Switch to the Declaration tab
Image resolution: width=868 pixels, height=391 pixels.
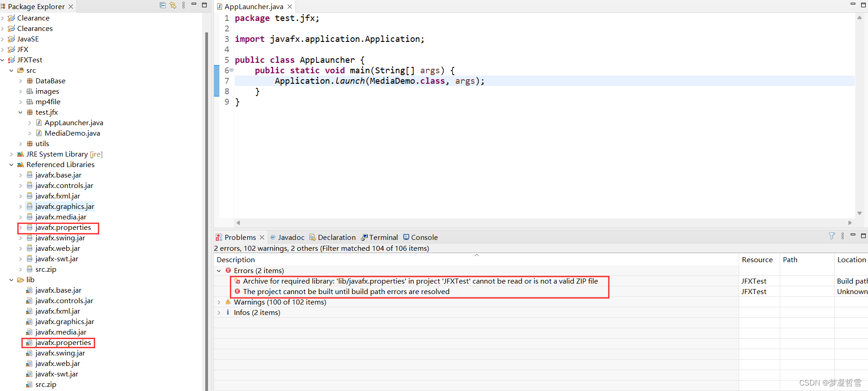(333, 237)
